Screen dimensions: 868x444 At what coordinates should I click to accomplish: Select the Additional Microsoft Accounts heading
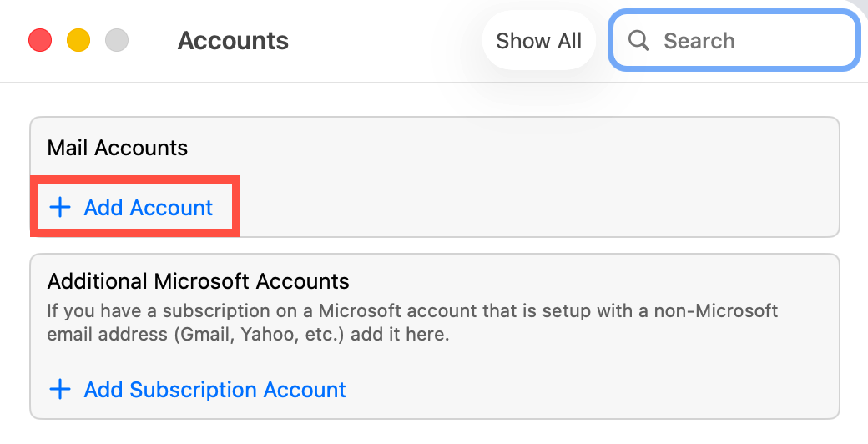click(199, 280)
